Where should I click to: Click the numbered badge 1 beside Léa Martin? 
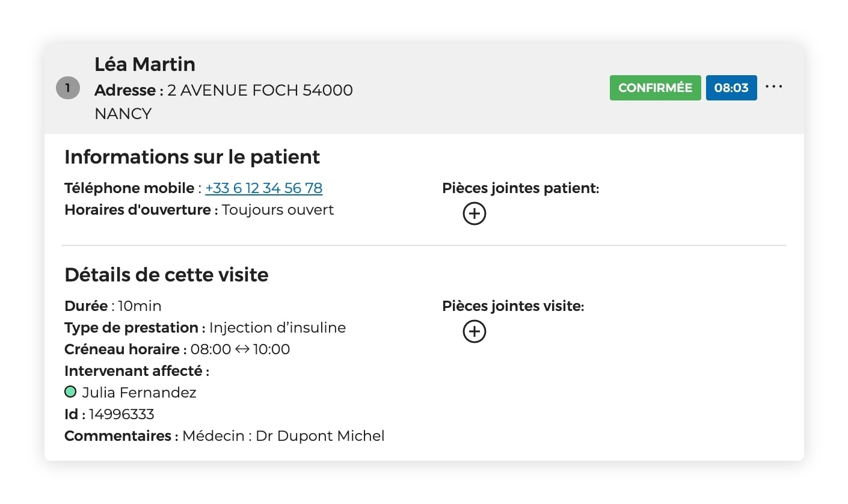click(67, 87)
